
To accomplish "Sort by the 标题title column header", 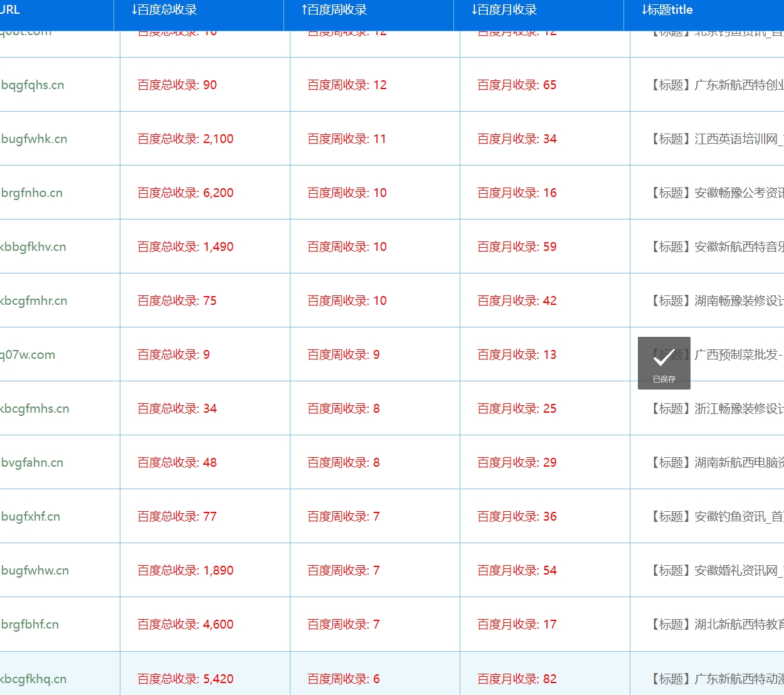I will pyautogui.click(x=667, y=10).
